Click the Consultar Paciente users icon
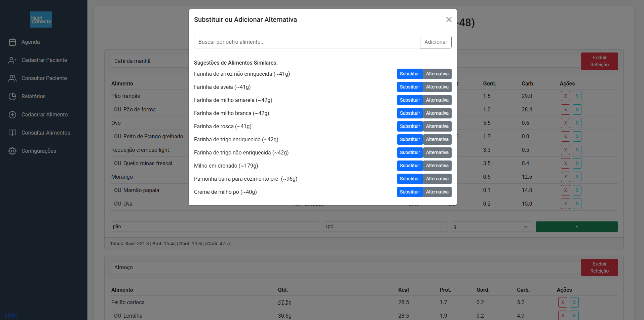644x320 pixels. (12, 78)
